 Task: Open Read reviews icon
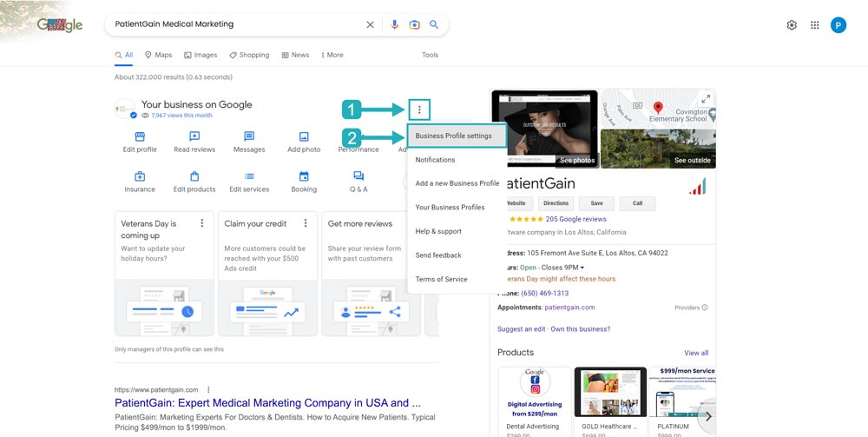click(x=194, y=136)
